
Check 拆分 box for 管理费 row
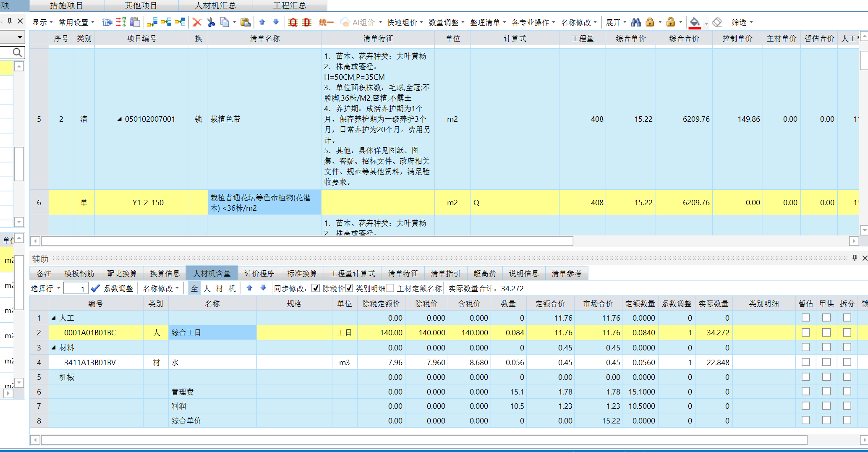point(847,391)
